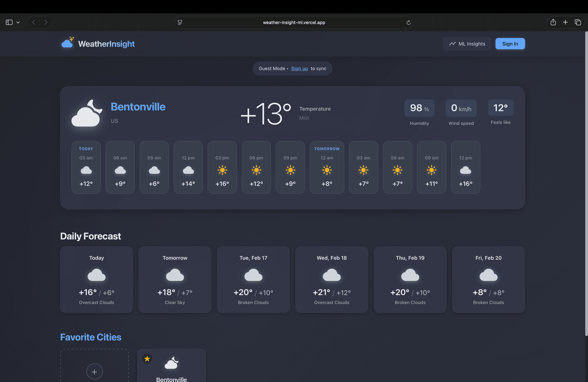The image size is (588, 382).
Task: Expand the sidebar dropdown chevron
Action: (x=18, y=22)
